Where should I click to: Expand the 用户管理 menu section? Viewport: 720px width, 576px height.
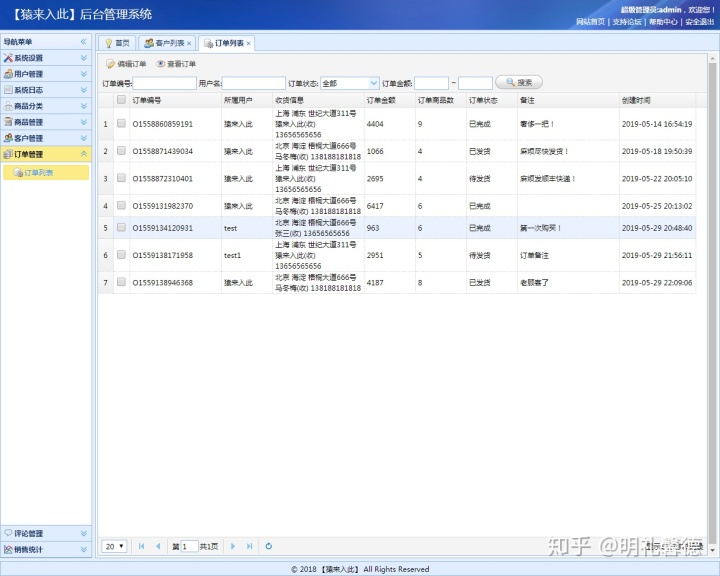click(x=84, y=74)
